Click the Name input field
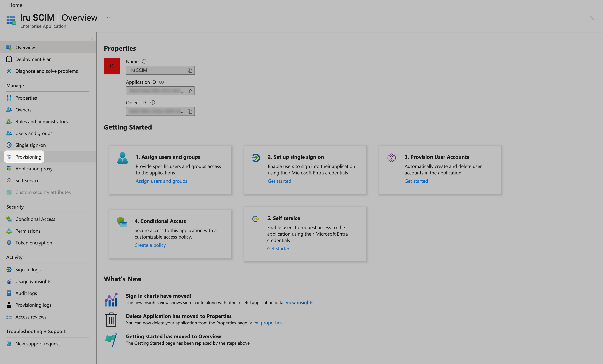The image size is (603, 364). (x=160, y=70)
